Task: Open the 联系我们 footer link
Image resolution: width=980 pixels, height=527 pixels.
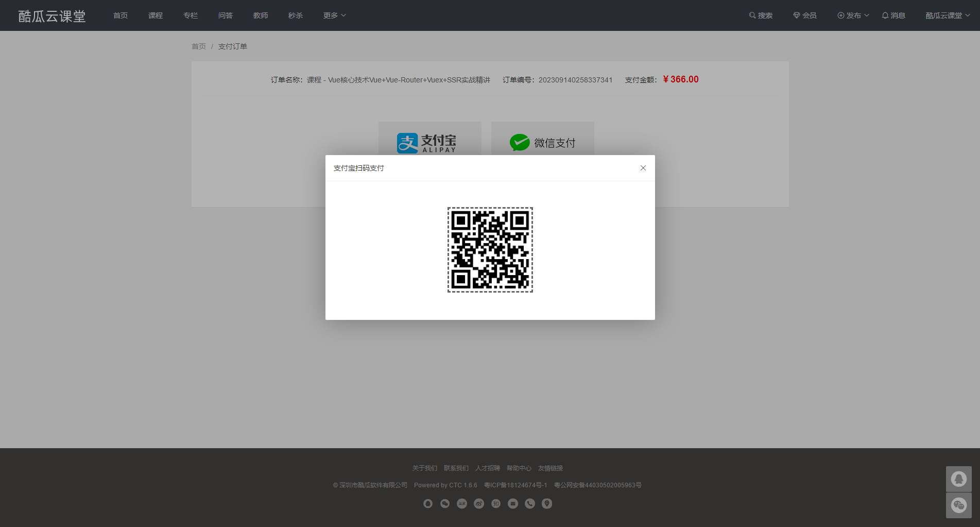Action: click(456, 468)
